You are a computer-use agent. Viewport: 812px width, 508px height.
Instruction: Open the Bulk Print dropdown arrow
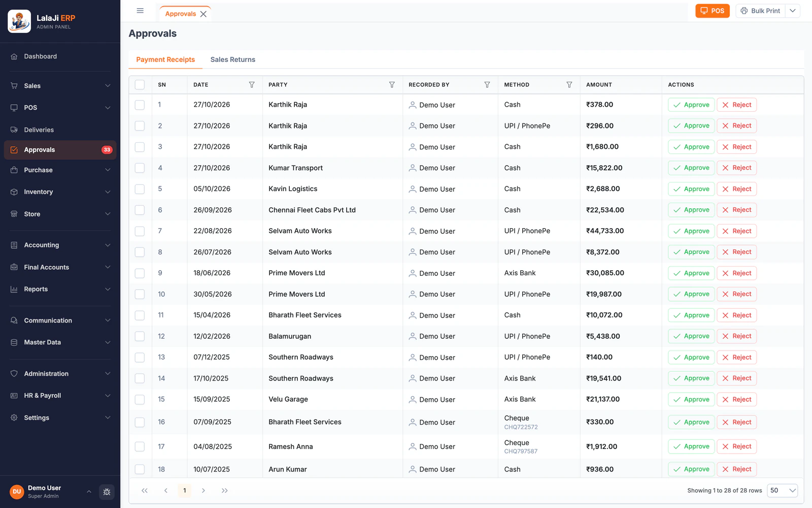tap(793, 11)
